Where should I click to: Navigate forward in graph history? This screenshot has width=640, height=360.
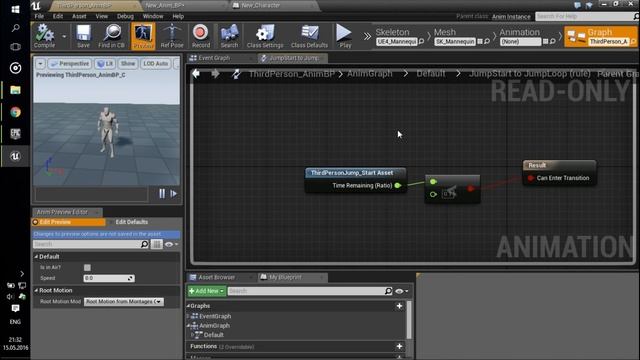(215, 73)
